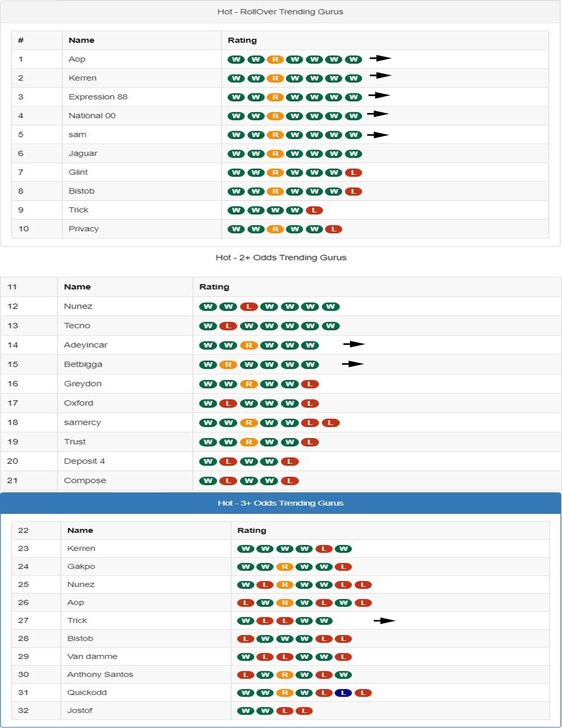Select the Rating column header in second table
The image size is (562, 728).
click(x=214, y=286)
